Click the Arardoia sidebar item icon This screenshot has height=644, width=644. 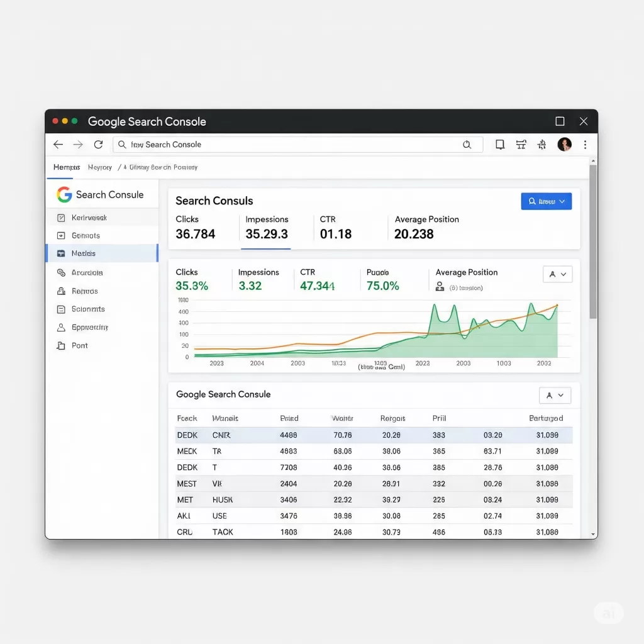[61, 273]
